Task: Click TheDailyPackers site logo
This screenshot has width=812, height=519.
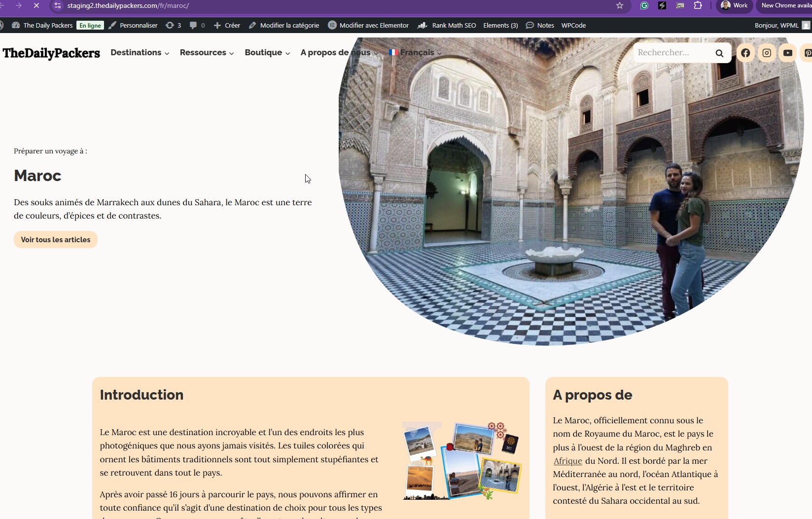Action: point(51,53)
